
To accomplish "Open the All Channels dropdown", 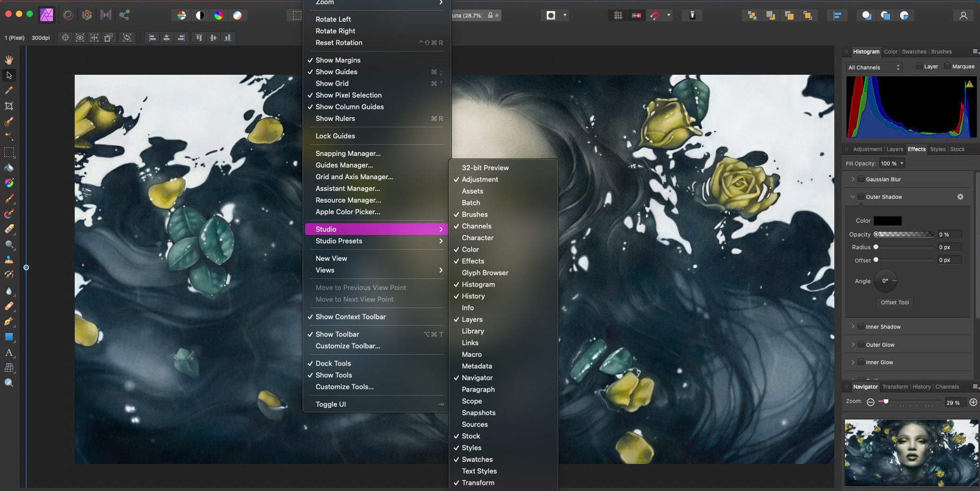I will click(874, 67).
